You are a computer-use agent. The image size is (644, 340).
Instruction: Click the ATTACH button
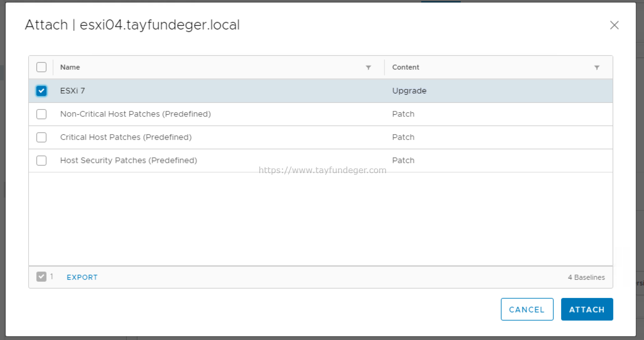(x=587, y=309)
